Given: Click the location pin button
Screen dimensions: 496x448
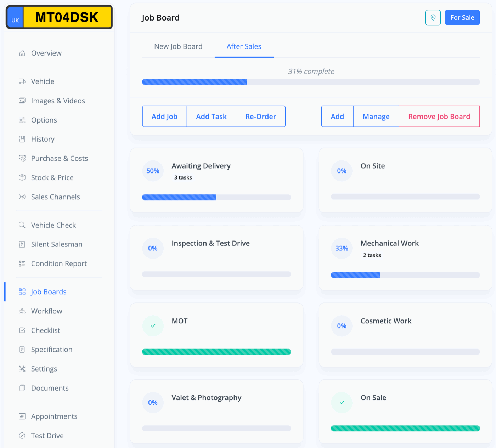Looking at the screenshot, I should 433,18.
